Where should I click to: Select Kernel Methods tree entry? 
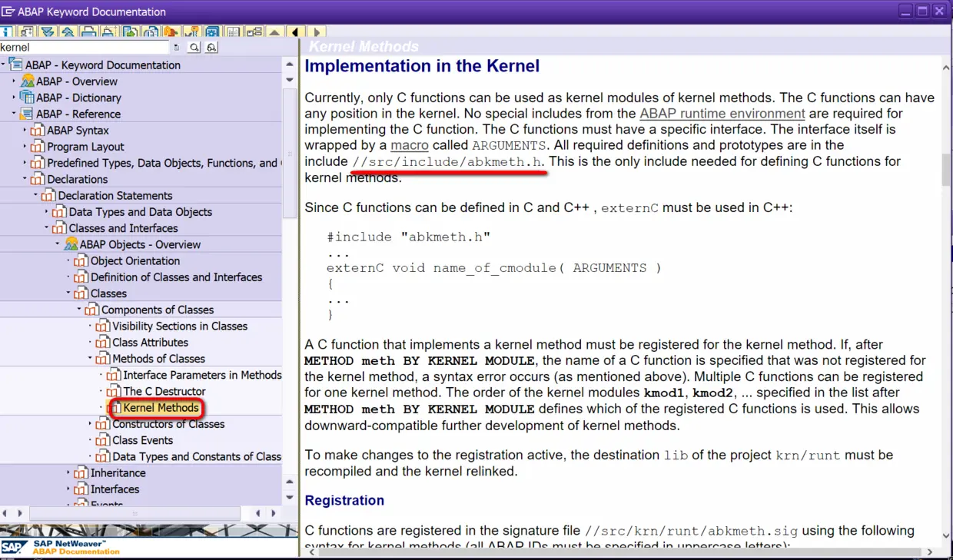(x=161, y=408)
